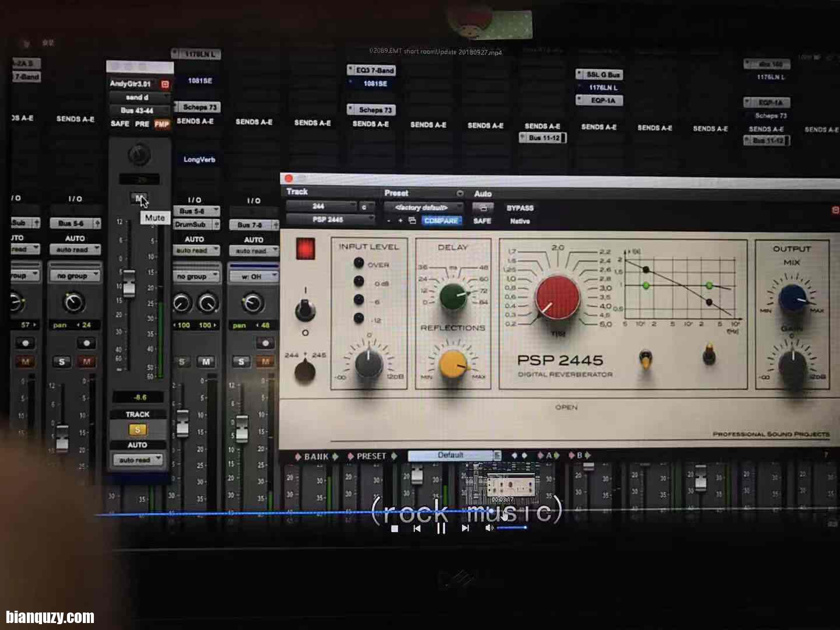The height and width of the screenshot is (630, 840).
Task: Click the Input Level knob
Action: pyautogui.click(x=369, y=363)
